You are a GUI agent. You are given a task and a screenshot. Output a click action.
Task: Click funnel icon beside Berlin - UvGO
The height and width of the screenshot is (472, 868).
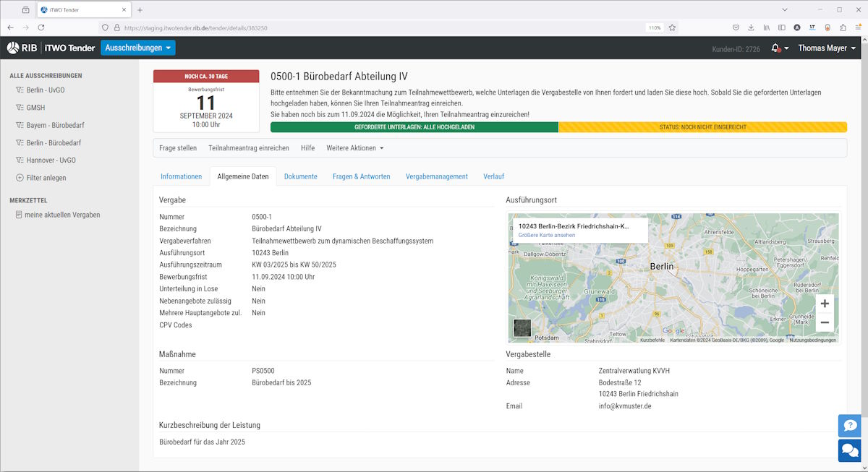(20, 90)
